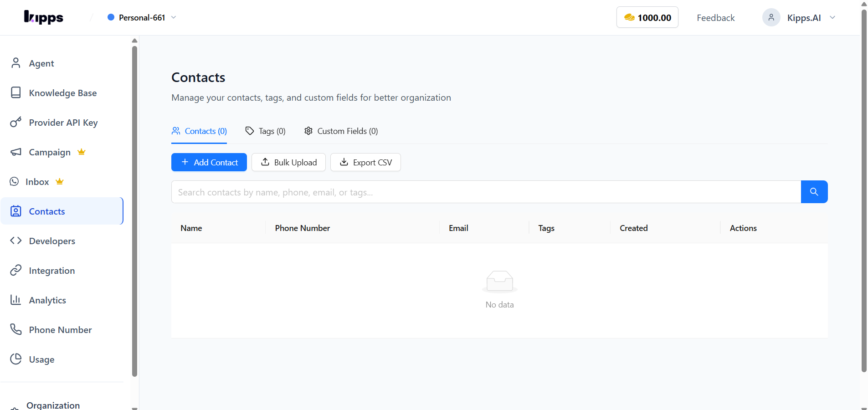868x410 pixels.
Task: Click the Created column header
Action: click(x=633, y=228)
